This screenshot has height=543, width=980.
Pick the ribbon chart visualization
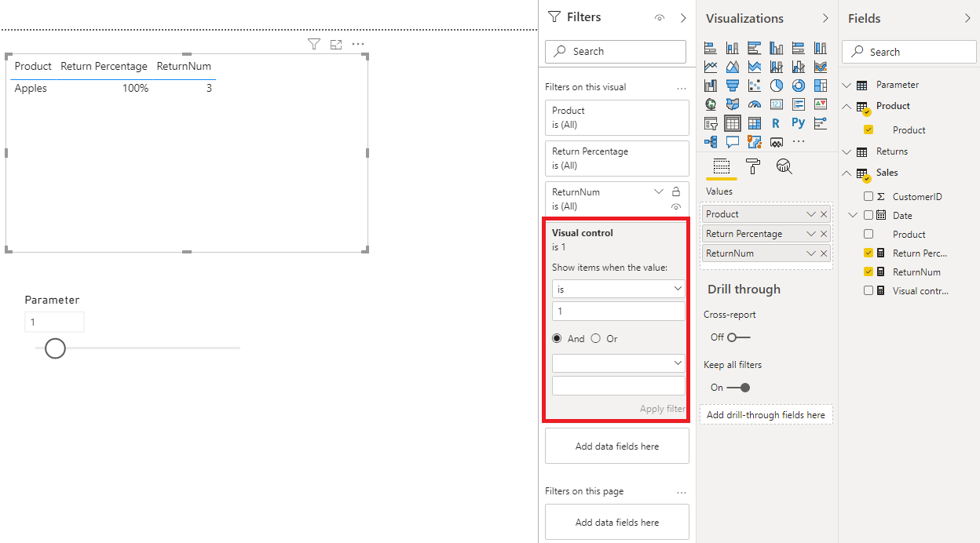tap(821, 67)
